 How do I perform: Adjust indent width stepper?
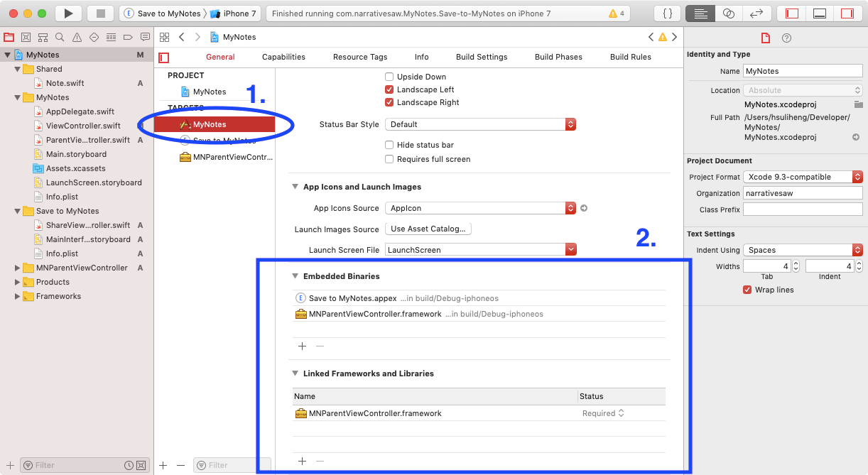pyautogui.click(x=859, y=266)
